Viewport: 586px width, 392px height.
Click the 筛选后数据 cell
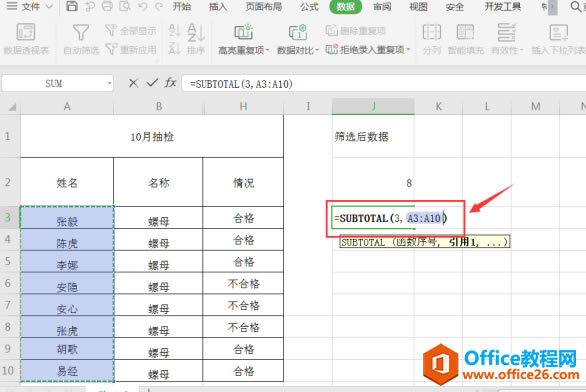click(373, 136)
